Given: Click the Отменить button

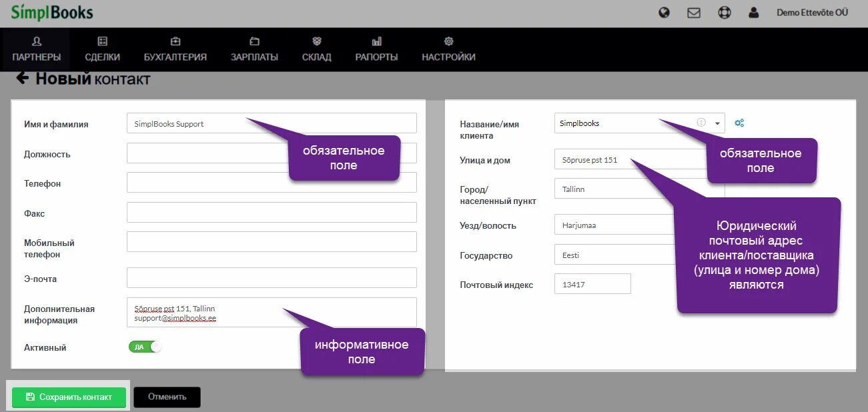Looking at the screenshot, I should [167, 397].
